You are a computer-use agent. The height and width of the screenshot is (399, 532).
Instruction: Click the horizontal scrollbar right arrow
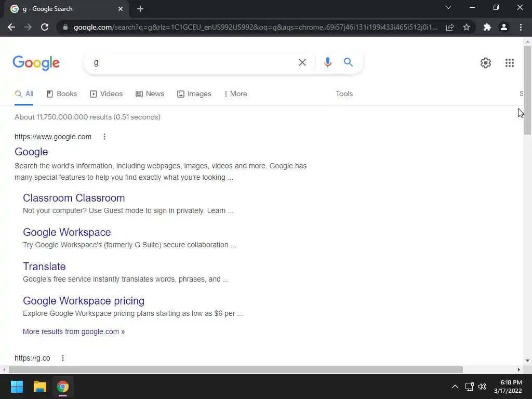tap(519, 369)
